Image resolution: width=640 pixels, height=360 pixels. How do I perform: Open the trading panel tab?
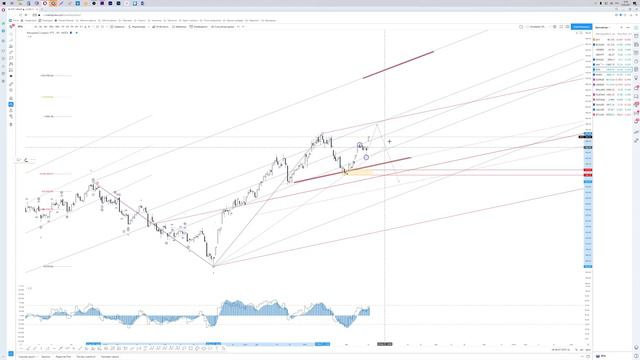(x=110, y=357)
